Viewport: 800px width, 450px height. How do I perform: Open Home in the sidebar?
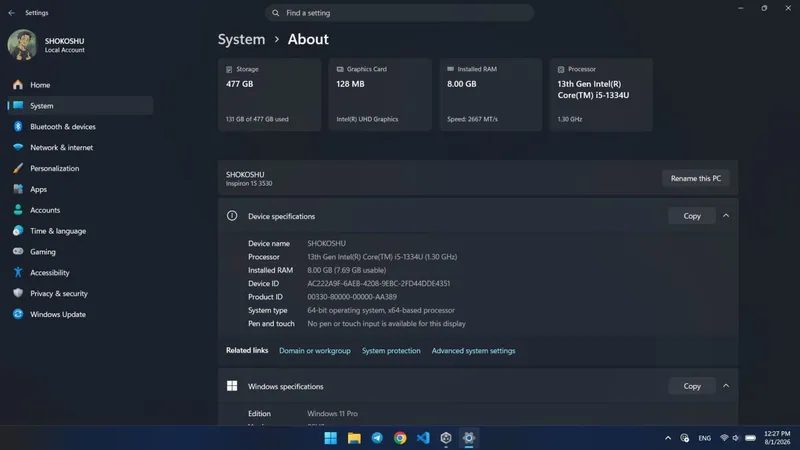(x=80, y=85)
